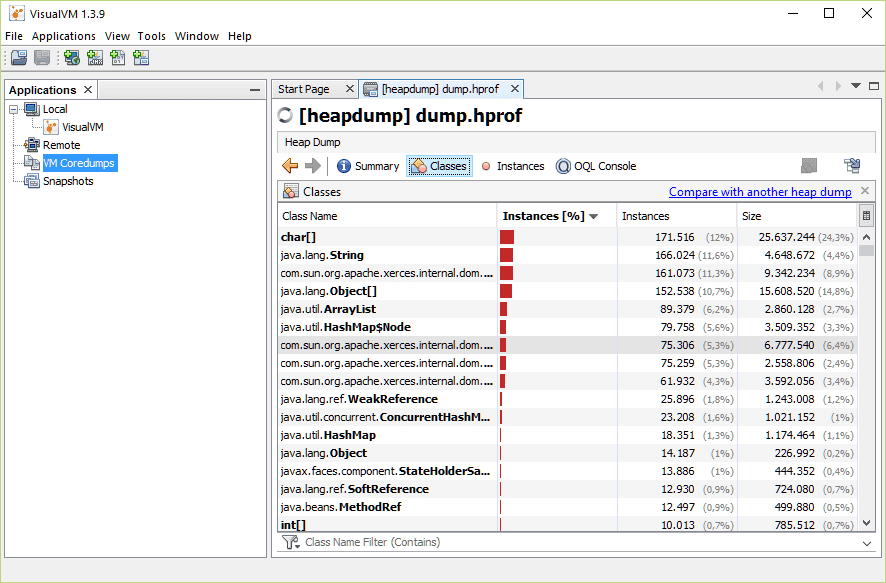Viewport: 886px width, 583px height.
Task: Click the Load snapshot toolbar icon
Action: tap(19, 58)
